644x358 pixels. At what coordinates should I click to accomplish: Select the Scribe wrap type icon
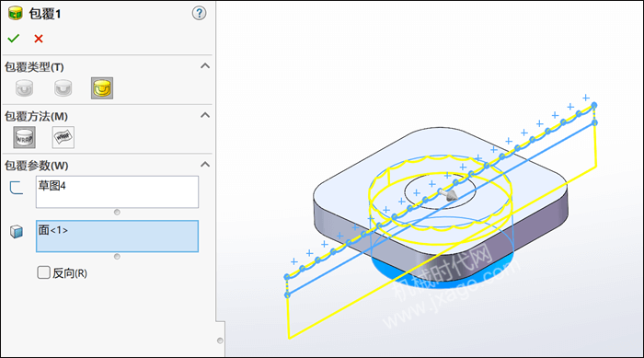(x=102, y=88)
